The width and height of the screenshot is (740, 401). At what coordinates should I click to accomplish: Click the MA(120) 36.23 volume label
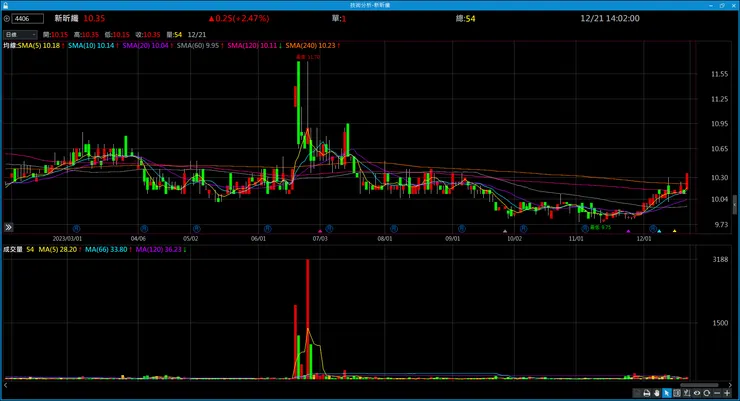point(160,249)
